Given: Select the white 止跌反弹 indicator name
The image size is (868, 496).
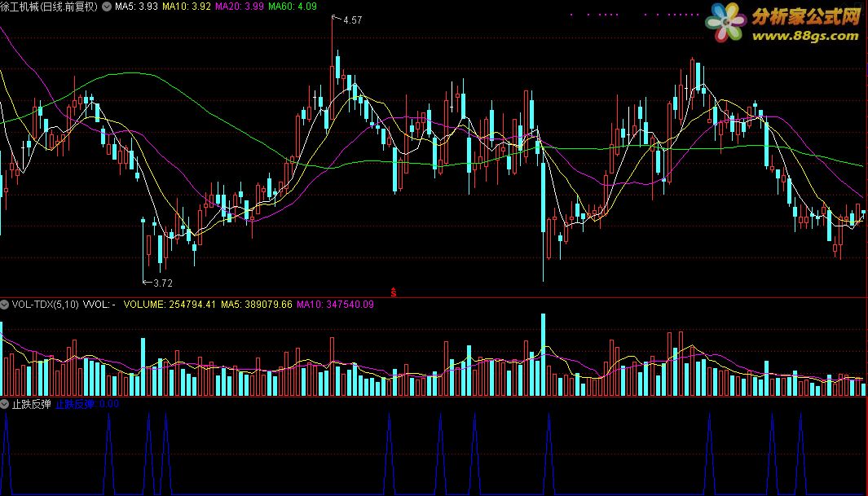Looking at the screenshot, I should pos(32,404).
